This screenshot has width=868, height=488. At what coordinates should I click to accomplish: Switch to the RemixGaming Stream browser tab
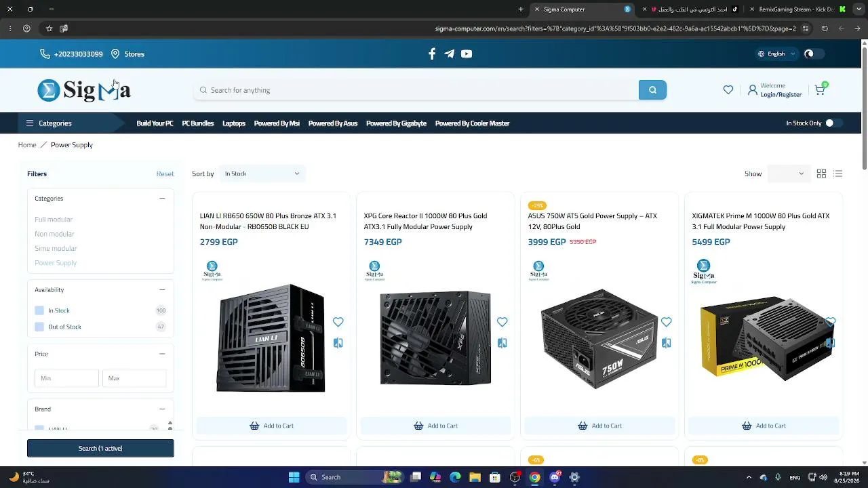(x=799, y=9)
